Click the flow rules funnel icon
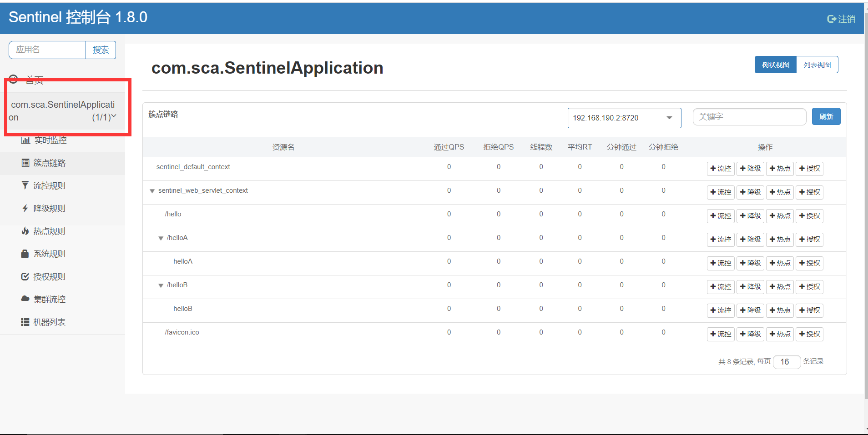868x435 pixels. [25, 185]
